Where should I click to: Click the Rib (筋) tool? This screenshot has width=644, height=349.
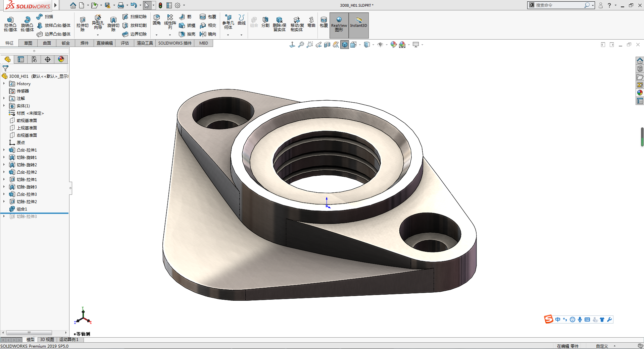pos(185,16)
